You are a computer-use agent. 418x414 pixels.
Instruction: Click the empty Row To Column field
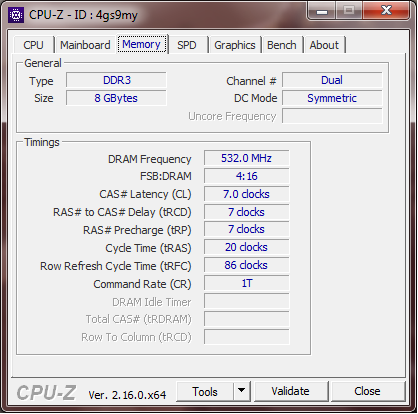247,337
